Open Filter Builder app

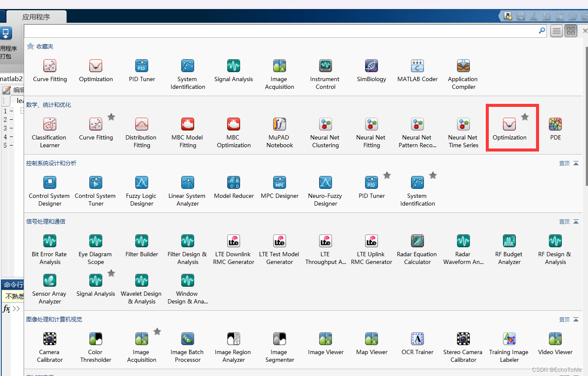pyautogui.click(x=141, y=246)
